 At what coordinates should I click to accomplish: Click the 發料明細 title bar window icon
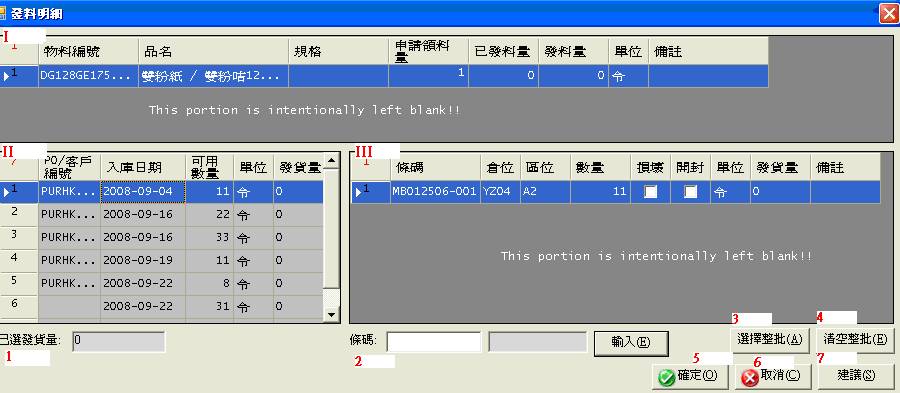tap(3, 13)
